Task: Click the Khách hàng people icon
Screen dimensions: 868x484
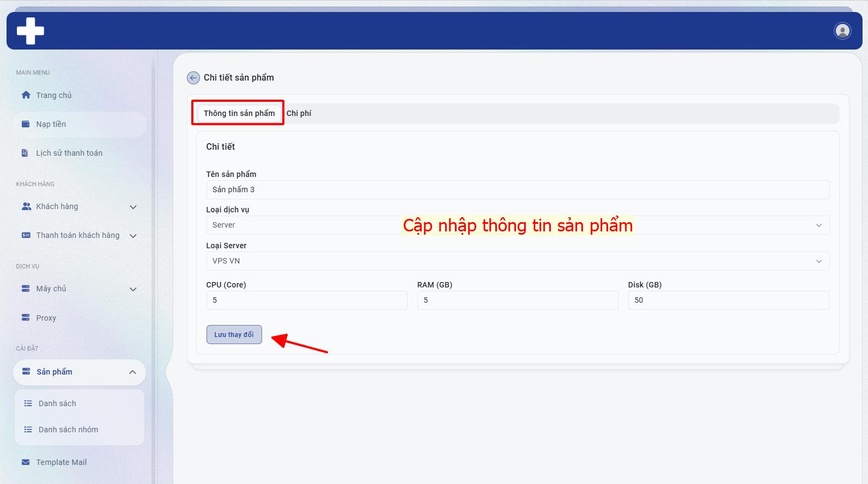Action: tap(26, 206)
